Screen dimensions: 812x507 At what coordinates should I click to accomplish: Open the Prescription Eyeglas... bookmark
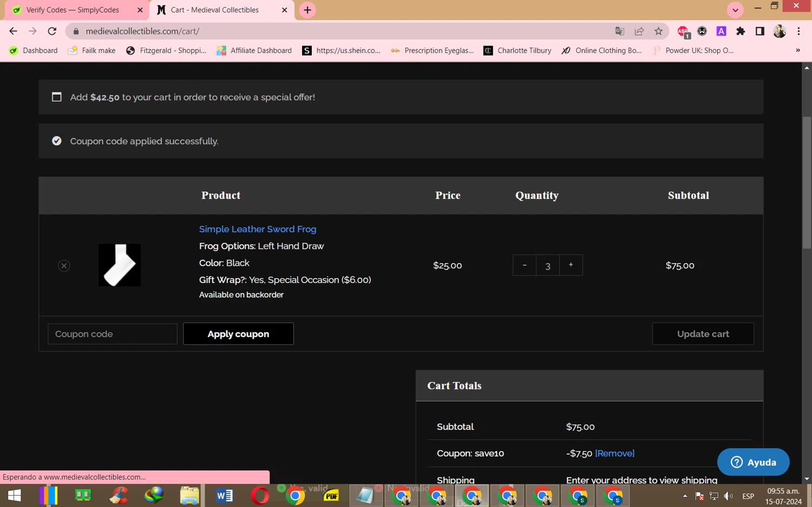(x=433, y=50)
